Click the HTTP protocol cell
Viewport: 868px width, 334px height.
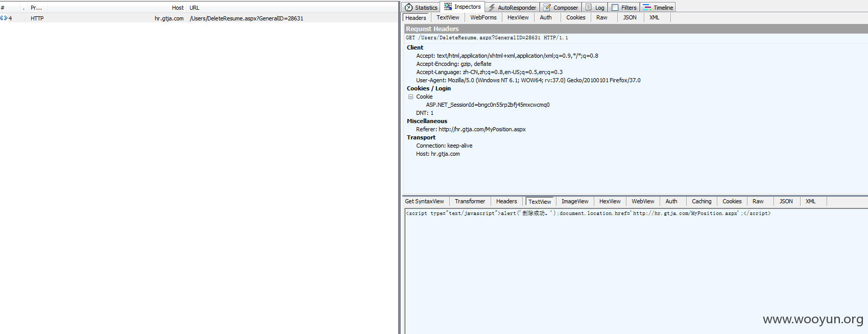click(37, 18)
